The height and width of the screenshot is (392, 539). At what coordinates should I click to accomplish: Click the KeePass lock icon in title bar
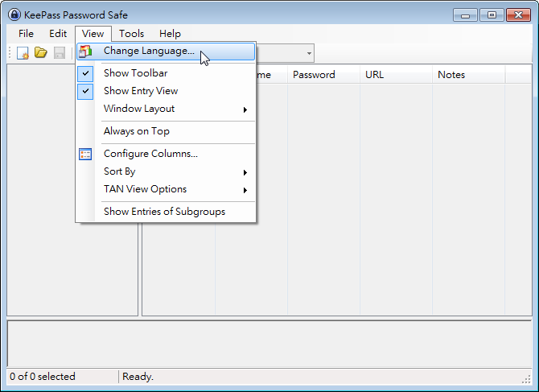pyautogui.click(x=14, y=14)
